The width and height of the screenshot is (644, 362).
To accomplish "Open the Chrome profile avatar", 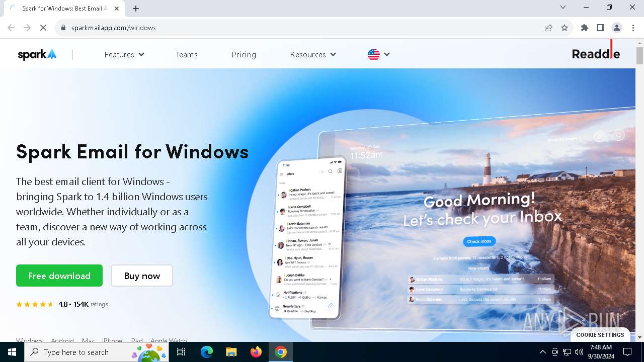I will point(617,28).
